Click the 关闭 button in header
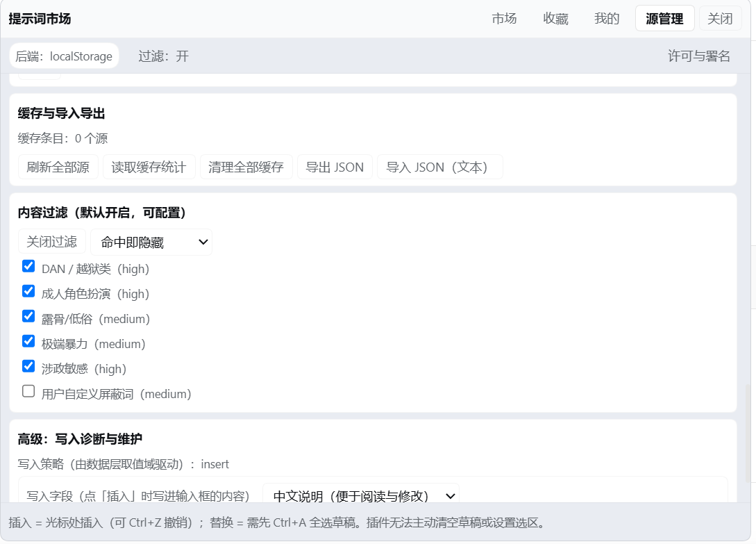 (720, 18)
